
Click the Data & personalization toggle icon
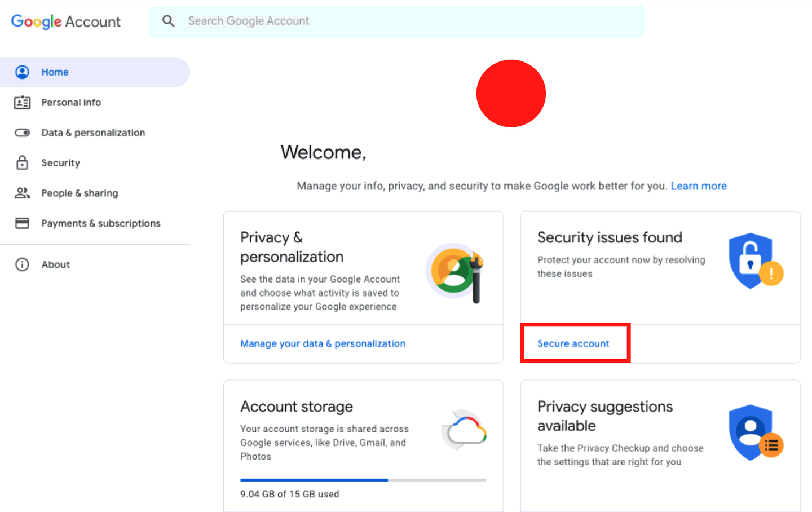pyautogui.click(x=22, y=133)
